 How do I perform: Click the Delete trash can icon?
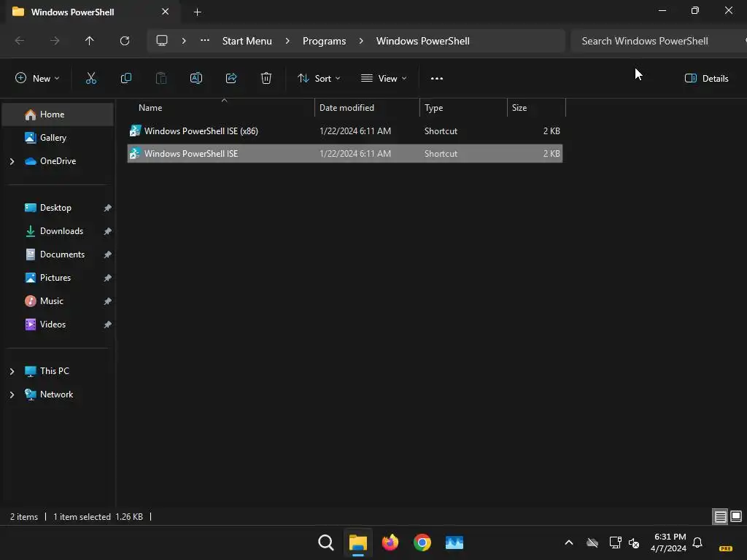coord(266,79)
